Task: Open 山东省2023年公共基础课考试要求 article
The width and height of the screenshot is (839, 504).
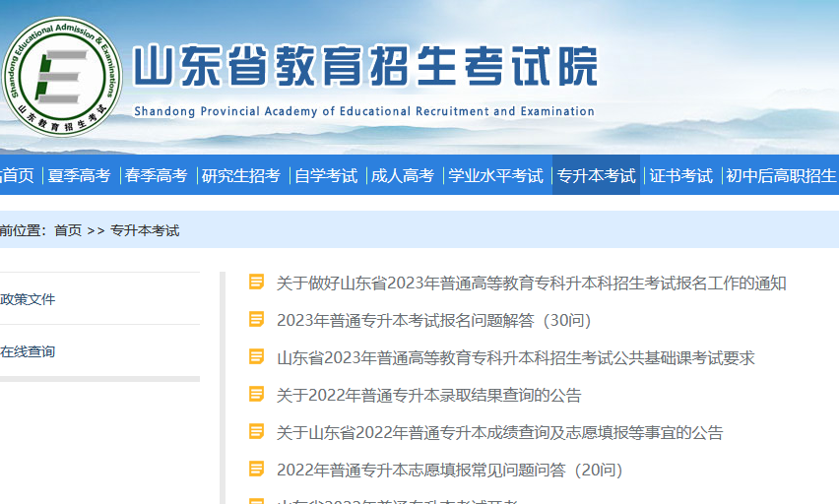Action: (516, 357)
